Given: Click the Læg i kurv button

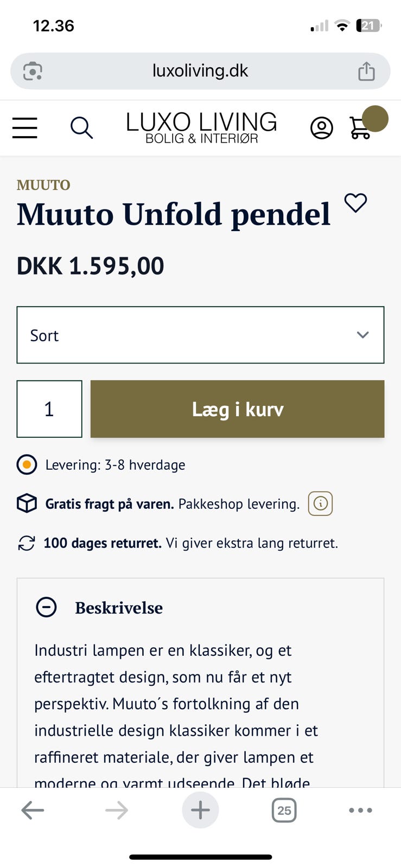Looking at the screenshot, I should click(237, 409).
